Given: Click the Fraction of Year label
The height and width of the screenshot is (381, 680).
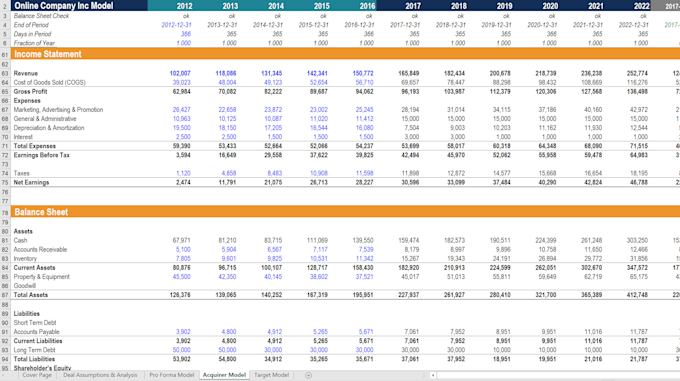Looking at the screenshot, I should coord(34,43).
